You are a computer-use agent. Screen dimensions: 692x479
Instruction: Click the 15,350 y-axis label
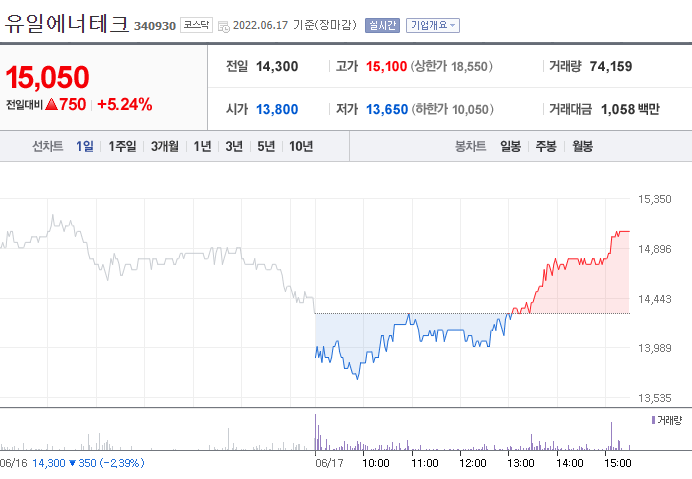654,199
